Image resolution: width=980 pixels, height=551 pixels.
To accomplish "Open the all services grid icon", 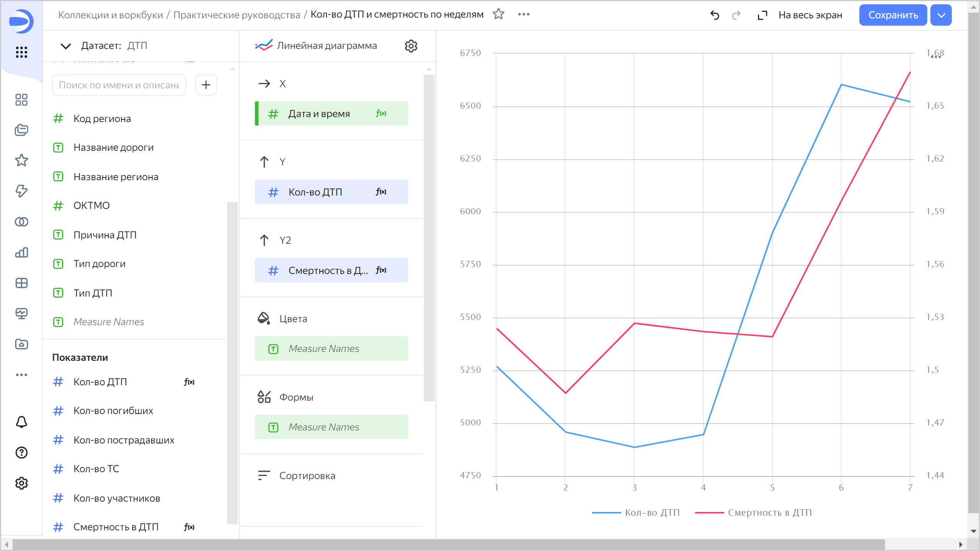I will 21,52.
